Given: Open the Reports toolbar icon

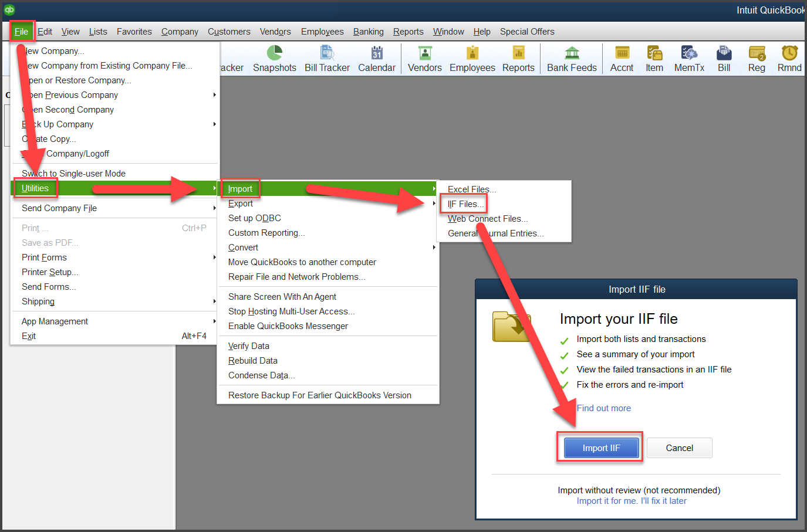Looking at the screenshot, I should (x=518, y=59).
